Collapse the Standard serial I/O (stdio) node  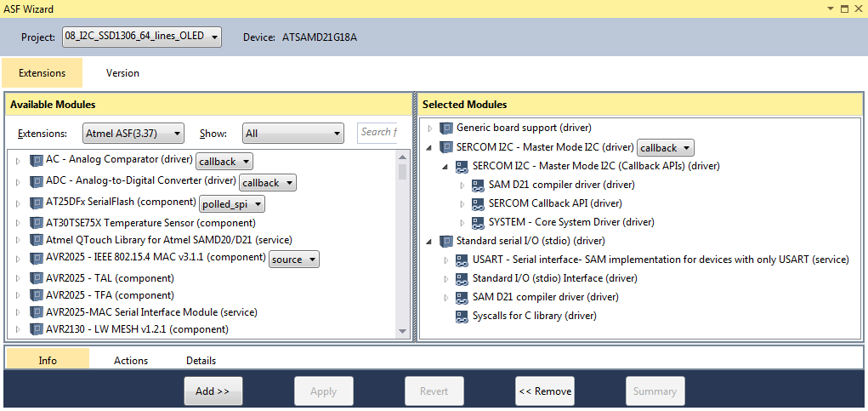[429, 241]
